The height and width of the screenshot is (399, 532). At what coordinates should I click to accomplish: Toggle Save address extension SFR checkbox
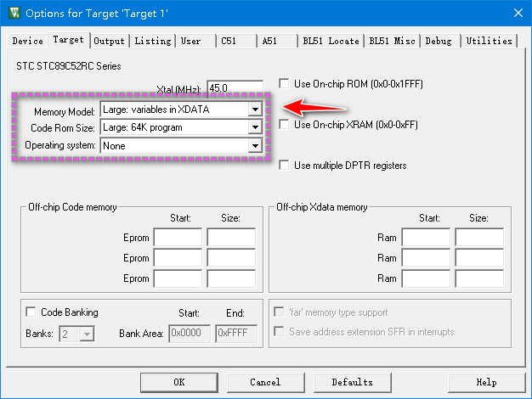tap(279, 331)
